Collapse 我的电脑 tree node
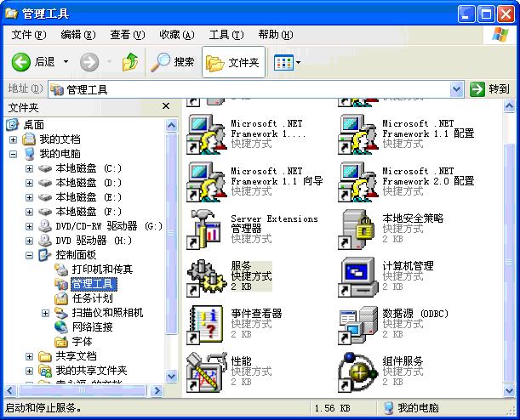Image resolution: width=520 pixels, height=420 pixels. click(x=13, y=154)
